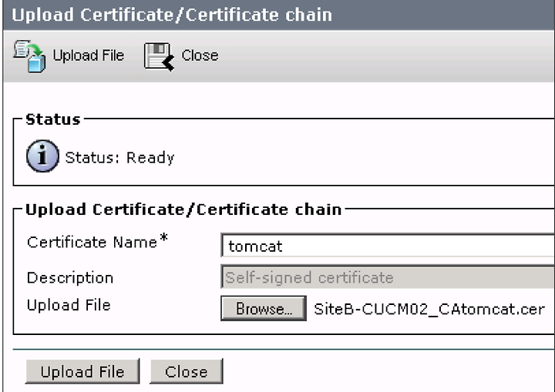555x392 pixels.
Task: Click the 'Close' toolbar text link
Action: coord(200,55)
